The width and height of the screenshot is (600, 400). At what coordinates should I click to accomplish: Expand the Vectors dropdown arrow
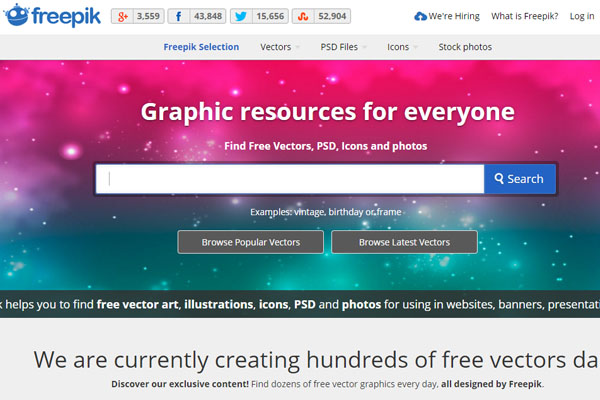(297, 47)
